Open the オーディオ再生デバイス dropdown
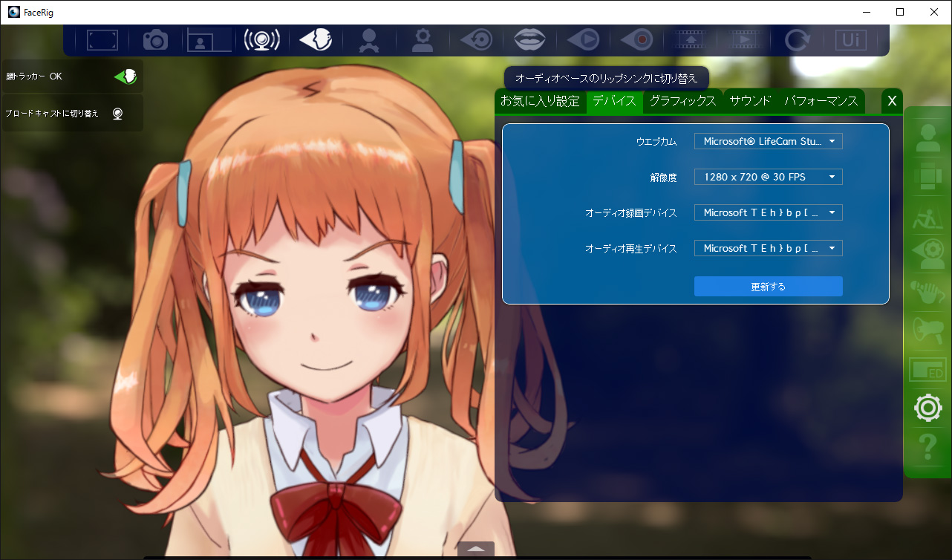Image resolution: width=952 pixels, height=560 pixels. point(769,248)
